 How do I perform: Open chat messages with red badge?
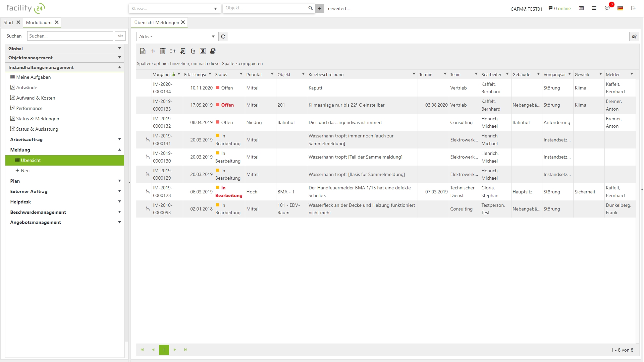click(607, 8)
